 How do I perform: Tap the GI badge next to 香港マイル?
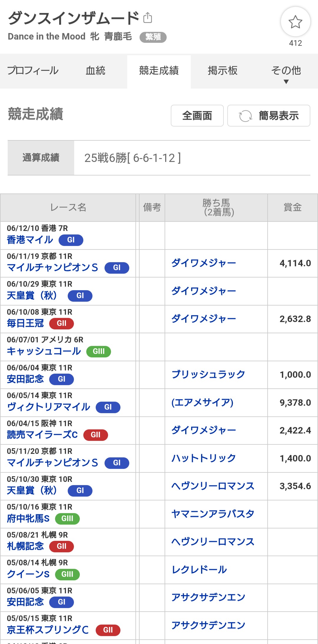[71, 240]
